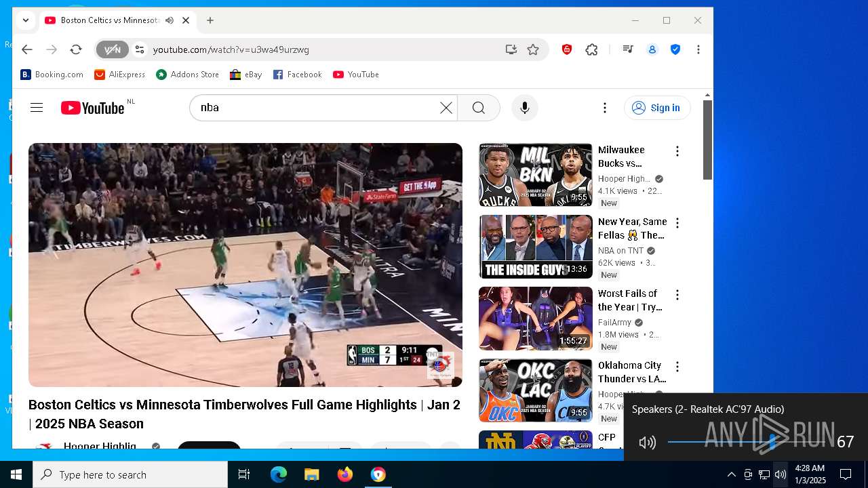The image size is (868, 488).
Task: Click the taskbar search box
Action: click(x=130, y=474)
